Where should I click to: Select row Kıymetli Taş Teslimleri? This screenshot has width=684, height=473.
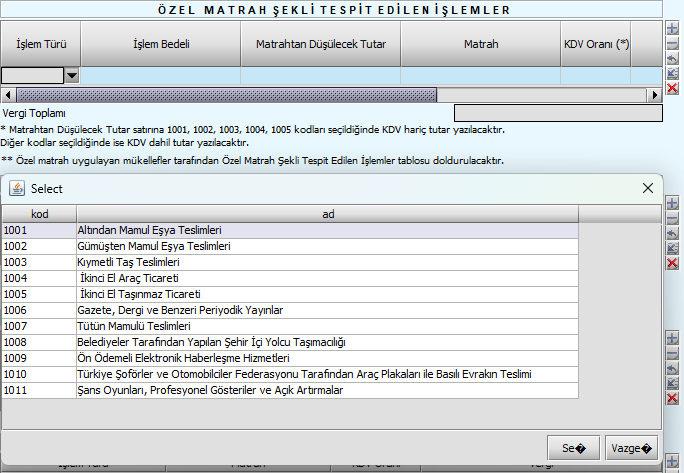point(290,262)
